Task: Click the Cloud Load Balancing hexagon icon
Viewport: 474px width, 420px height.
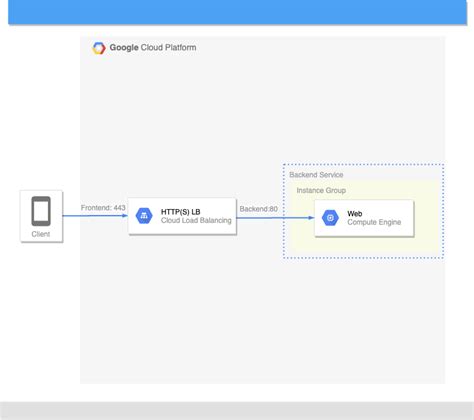Action: (144, 216)
